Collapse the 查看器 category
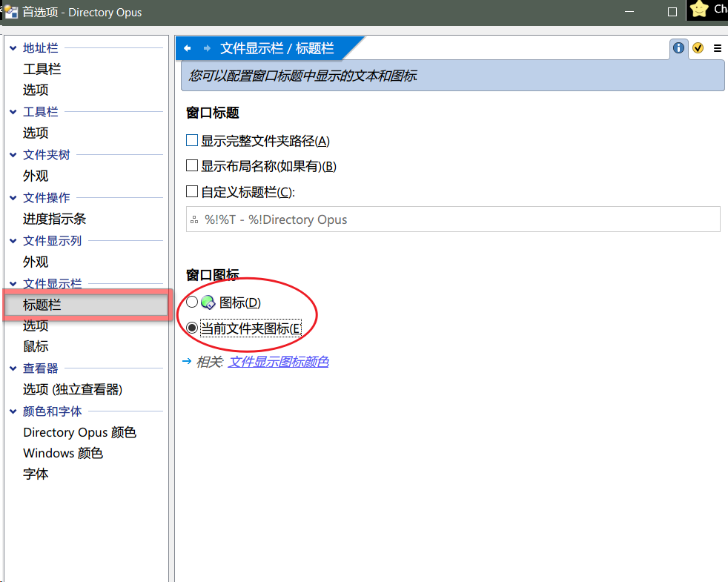 pyautogui.click(x=13, y=368)
